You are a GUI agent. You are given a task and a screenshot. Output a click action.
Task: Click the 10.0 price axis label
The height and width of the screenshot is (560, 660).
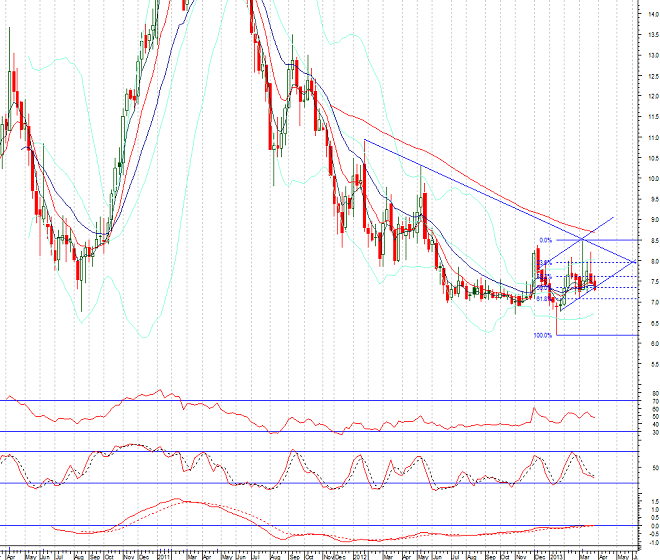(x=651, y=179)
